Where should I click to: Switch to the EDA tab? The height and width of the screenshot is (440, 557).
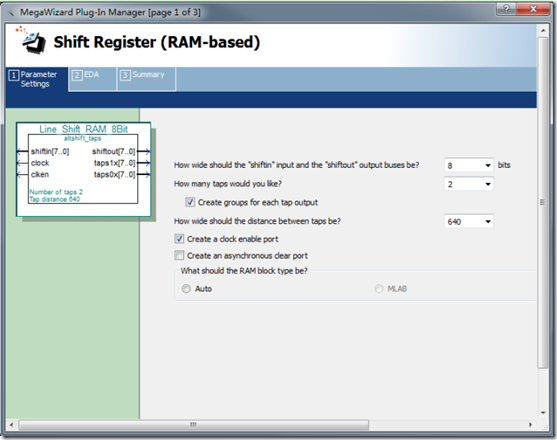click(92, 79)
